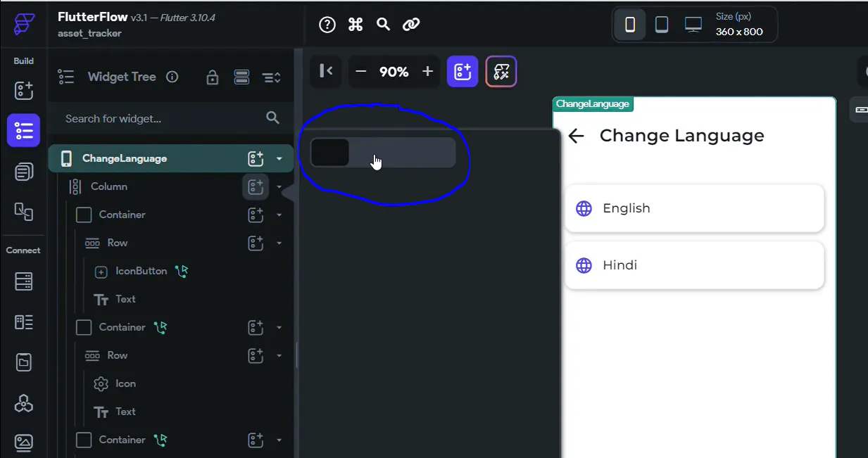Collapse the ChangeLanguage tree arrow
The width and height of the screenshot is (868, 458).
[279, 159]
